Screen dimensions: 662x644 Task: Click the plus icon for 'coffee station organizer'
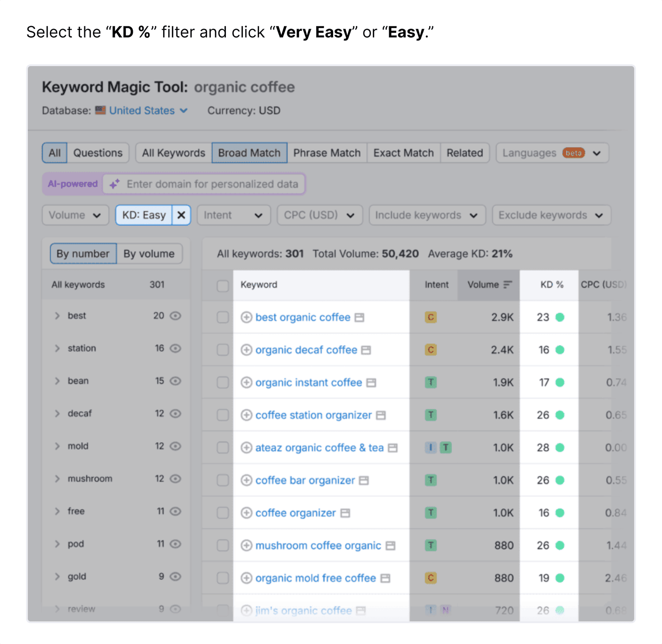tap(246, 415)
